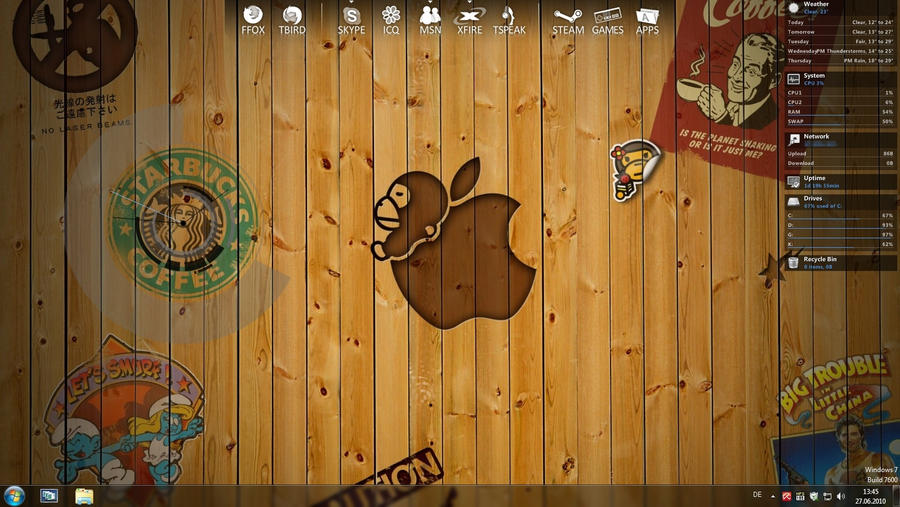
Task: Click the Starbucks clock gadget
Action: pyautogui.click(x=183, y=223)
